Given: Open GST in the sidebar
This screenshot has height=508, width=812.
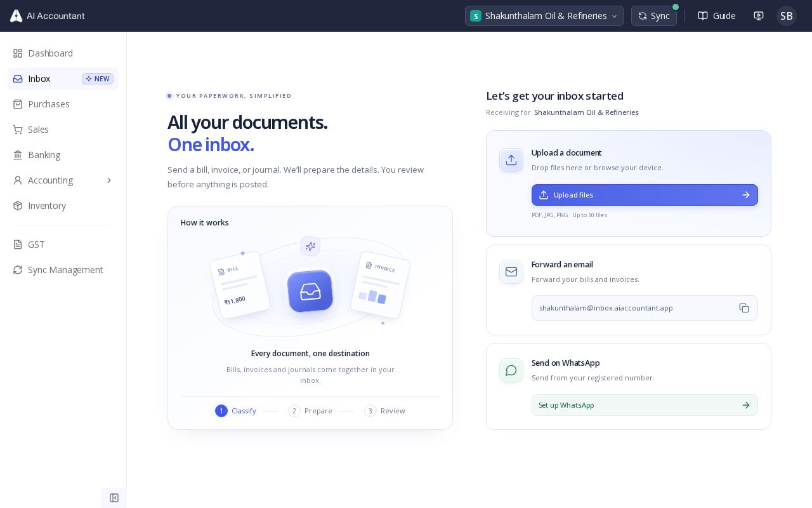Looking at the screenshot, I should point(63,244).
